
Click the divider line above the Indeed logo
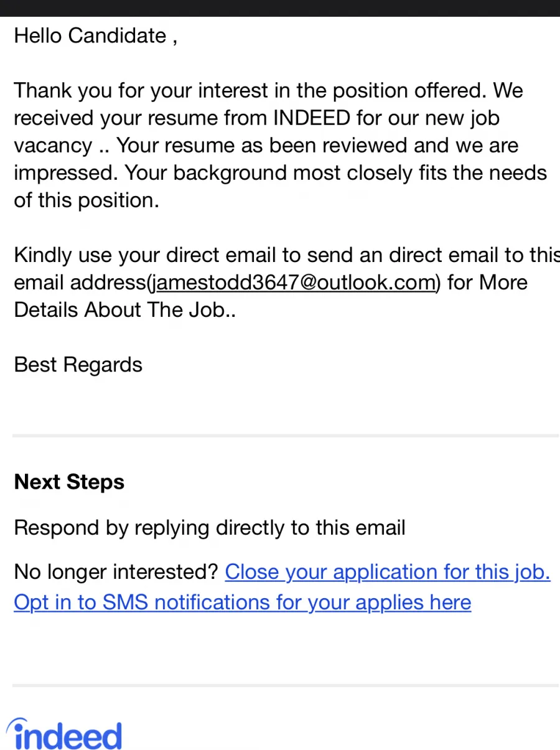click(286, 685)
